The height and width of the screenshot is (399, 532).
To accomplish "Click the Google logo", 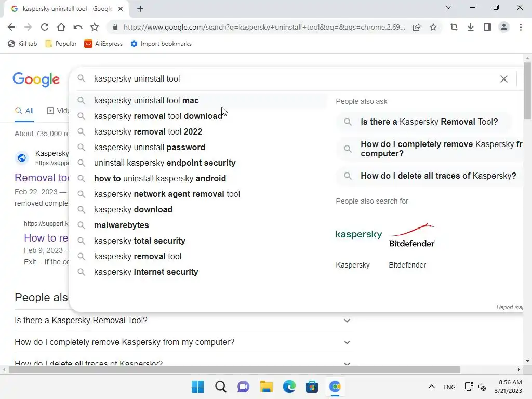I will pyautogui.click(x=36, y=79).
